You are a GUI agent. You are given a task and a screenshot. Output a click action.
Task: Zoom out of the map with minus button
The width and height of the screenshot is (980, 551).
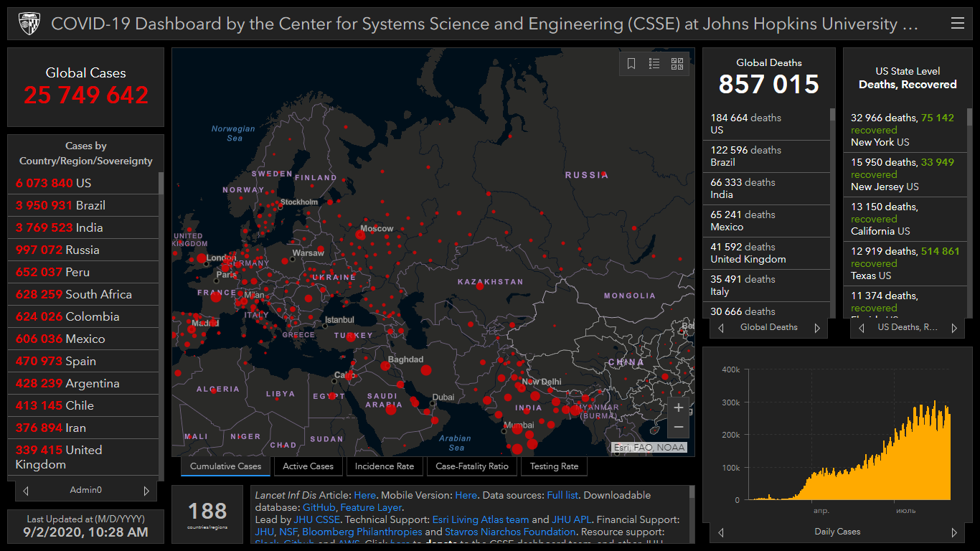(x=679, y=428)
